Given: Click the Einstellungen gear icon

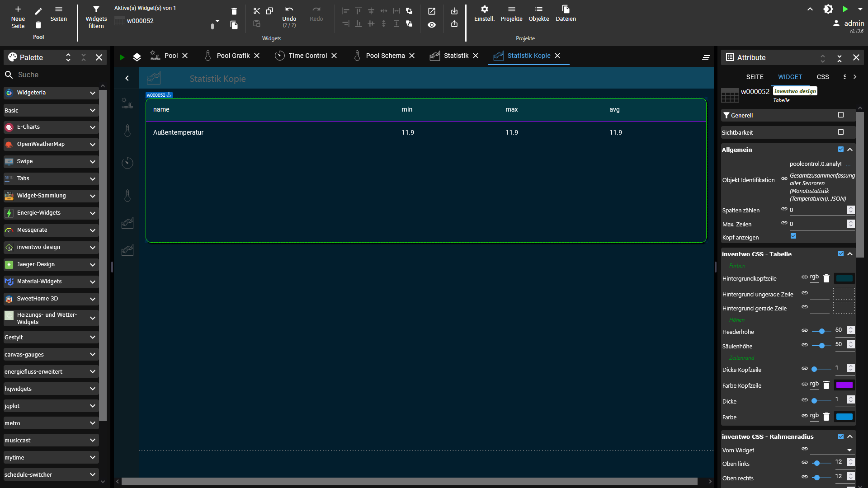Looking at the screenshot, I should [x=484, y=9].
